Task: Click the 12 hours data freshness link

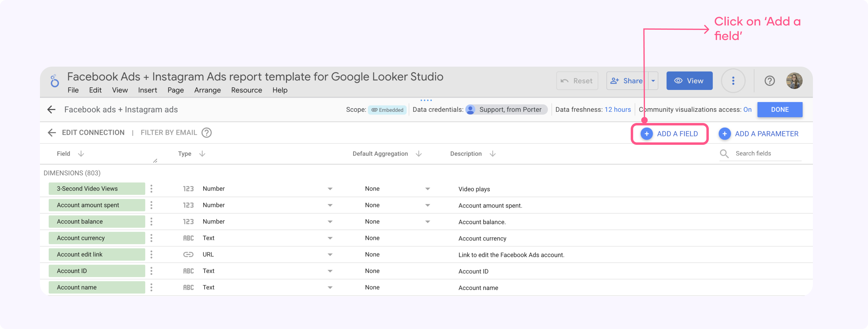Action: click(618, 110)
